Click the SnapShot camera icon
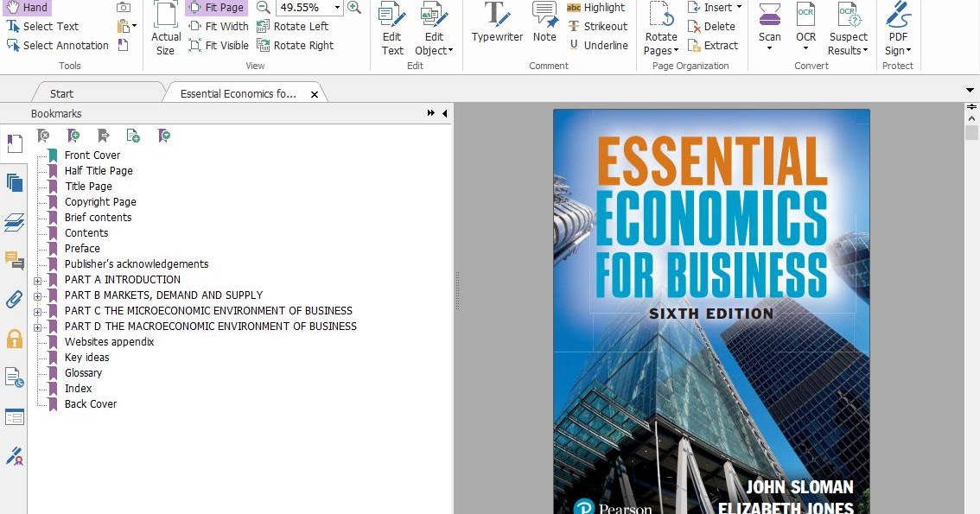 pyautogui.click(x=124, y=8)
